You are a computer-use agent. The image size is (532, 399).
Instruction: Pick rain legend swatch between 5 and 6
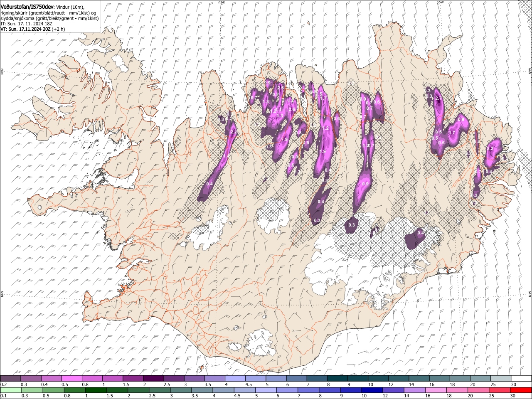click(x=266, y=390)
